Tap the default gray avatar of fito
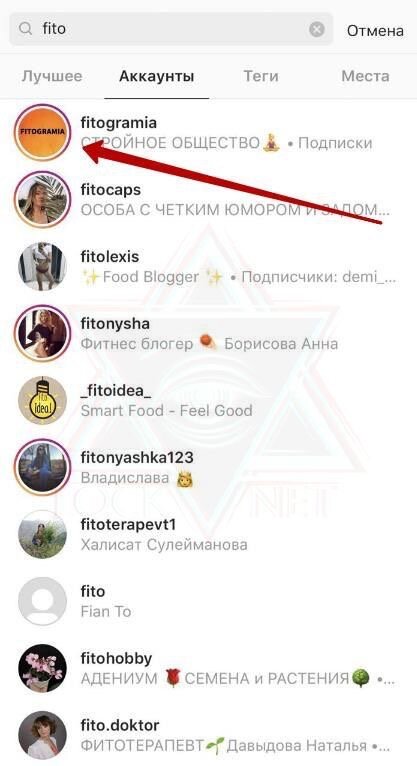The width and height of the screenshot is (417, 766). tap(42, 601)
